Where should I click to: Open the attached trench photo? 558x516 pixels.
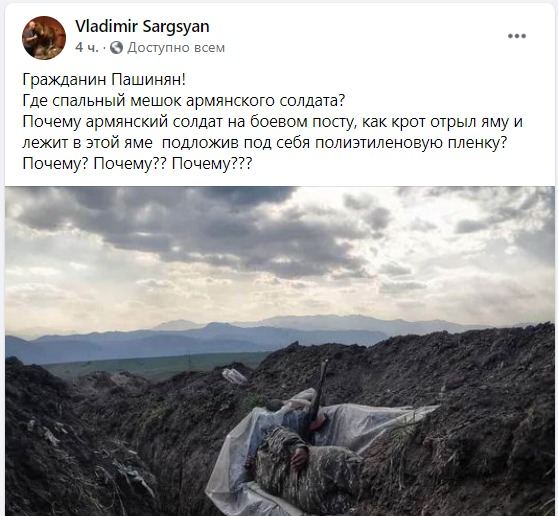click(x=280, y=351)
